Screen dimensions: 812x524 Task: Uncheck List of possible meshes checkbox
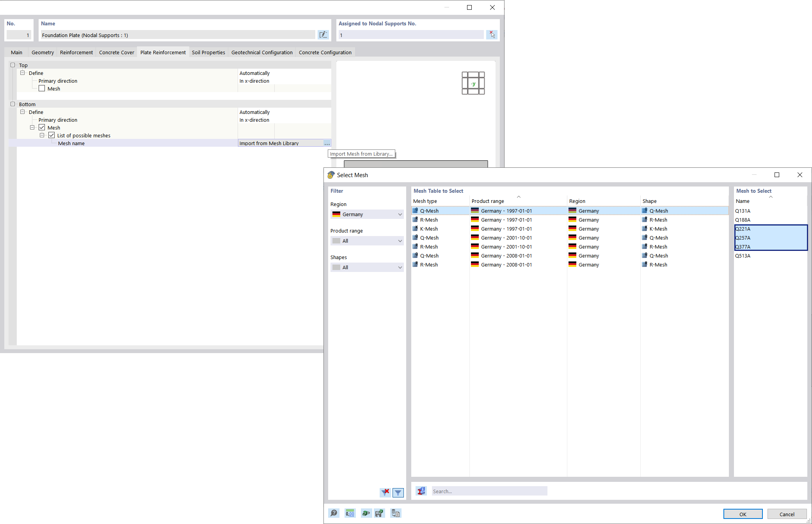coord(52,135)
